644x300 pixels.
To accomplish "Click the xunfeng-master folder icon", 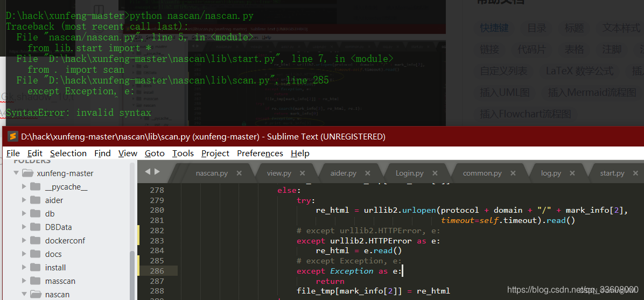I will [x=27, y=173].
